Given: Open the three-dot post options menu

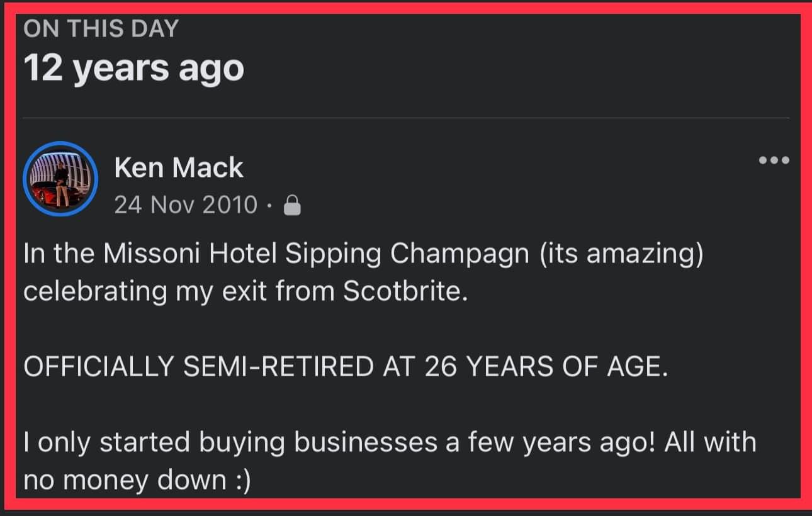Looking at the screenshot, I should [x=774, y=160].
